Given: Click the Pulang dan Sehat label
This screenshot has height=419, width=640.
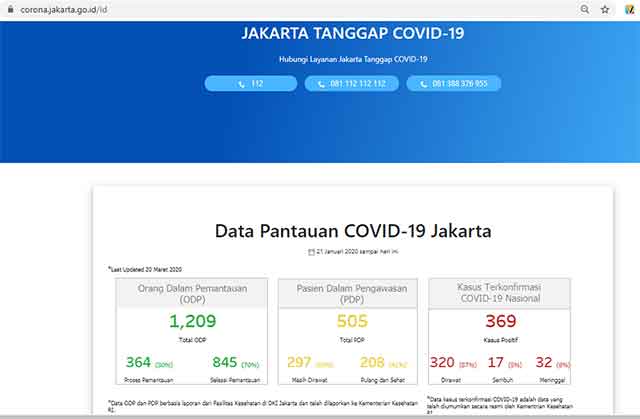Looking at the screenshot, I should coord(382,380).
